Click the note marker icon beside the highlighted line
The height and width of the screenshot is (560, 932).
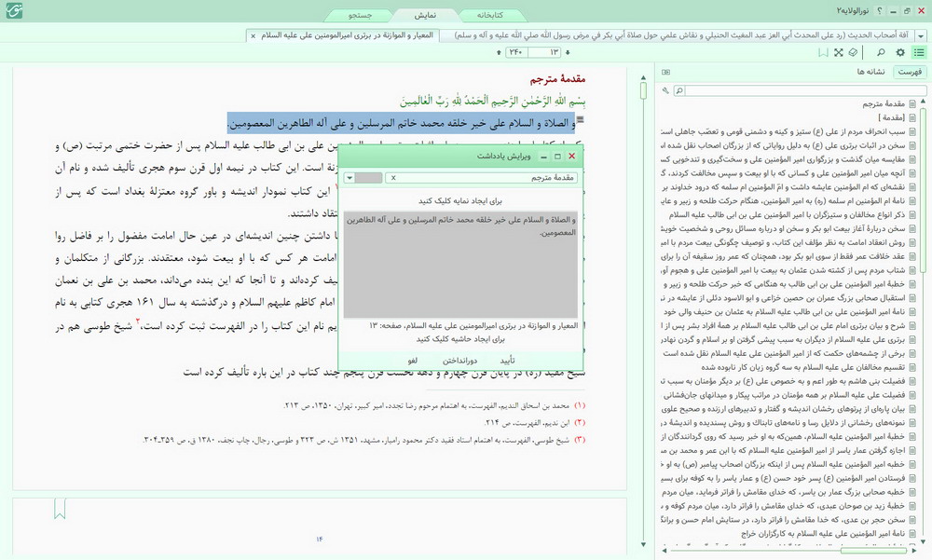tap(581, 120)
